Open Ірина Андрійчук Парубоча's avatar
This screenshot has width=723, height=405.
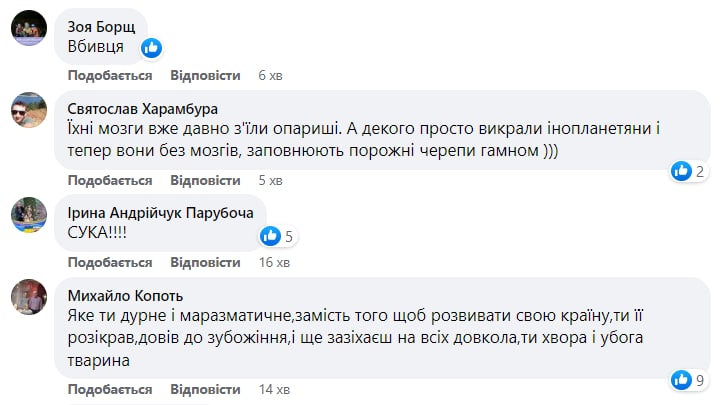pos(28,214)
